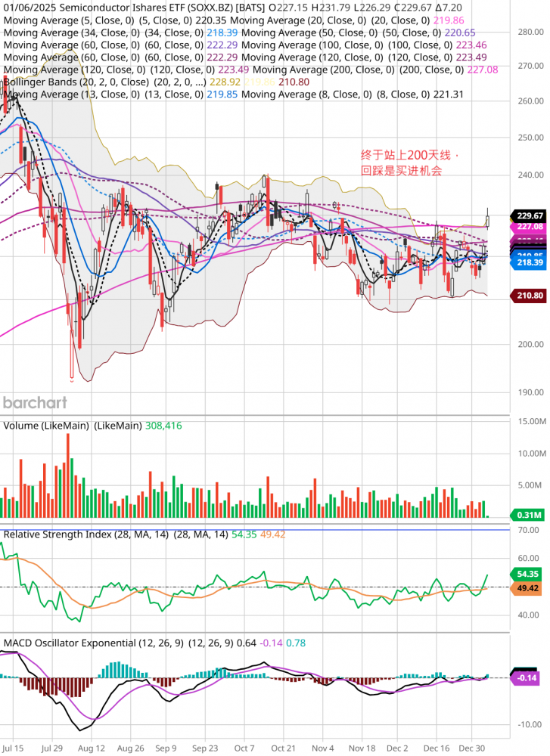Viewport: 550px width, 756px height.
Task: Click the 280.00 price axis label
Action: (530, 32)
